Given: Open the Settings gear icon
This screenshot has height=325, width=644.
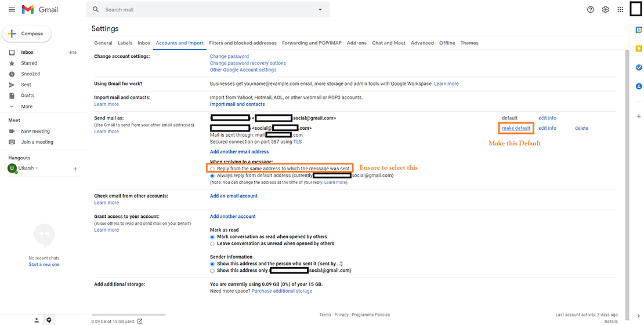Looking at the screenshot, I should pyautogui.click(x=605, y=10).
